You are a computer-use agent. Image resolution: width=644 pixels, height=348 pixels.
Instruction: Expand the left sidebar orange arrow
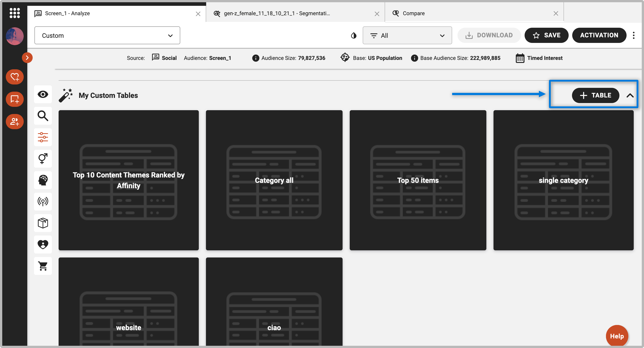pos(27,58)
